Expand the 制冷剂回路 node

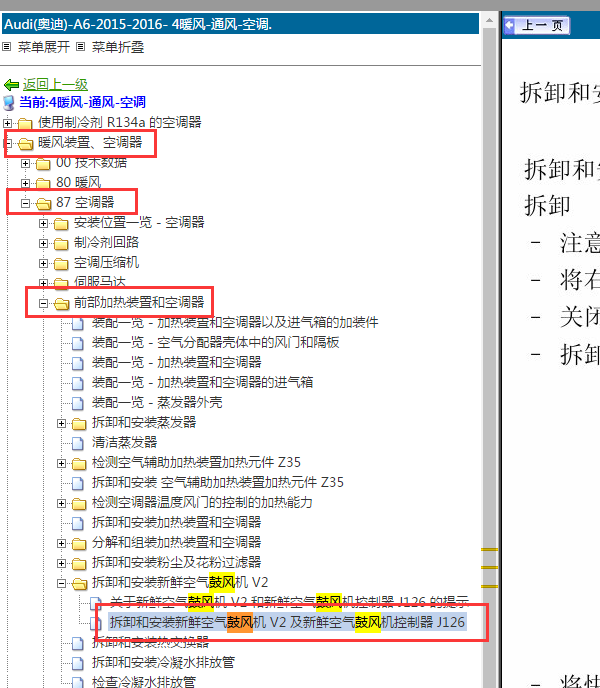(43, 243)
